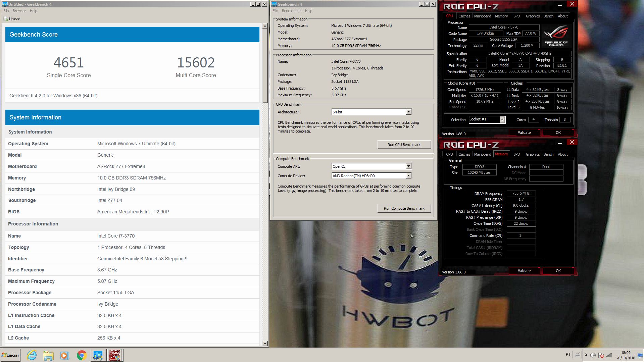Close the lower ROG CPU-Z window

(x=572, y=142)
